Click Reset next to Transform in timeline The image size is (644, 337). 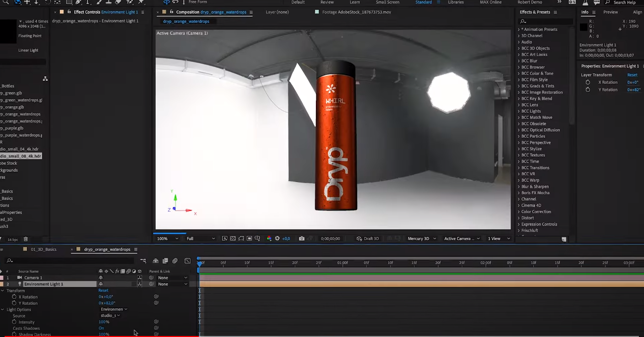pyautogui.click(x=103, y=290)
